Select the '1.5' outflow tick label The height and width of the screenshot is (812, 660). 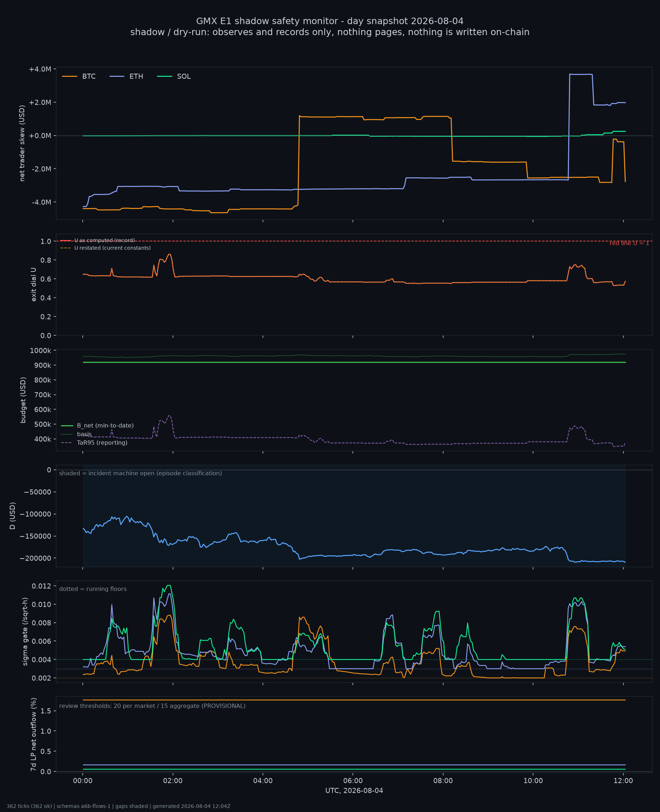click(46, 711)
